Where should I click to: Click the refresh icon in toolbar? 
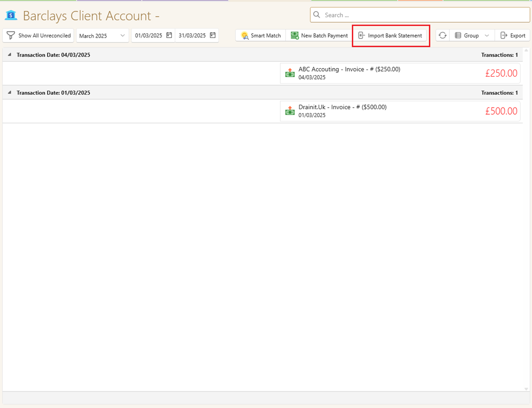442,36
